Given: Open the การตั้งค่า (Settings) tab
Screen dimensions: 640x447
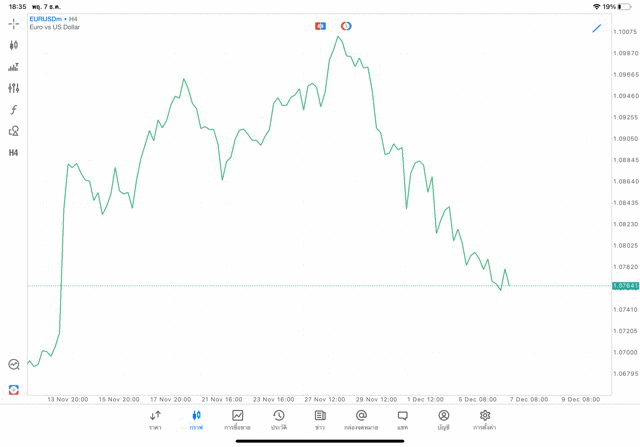Looking at the screenshot, I should pyautogui.click(x=485, y=420).
